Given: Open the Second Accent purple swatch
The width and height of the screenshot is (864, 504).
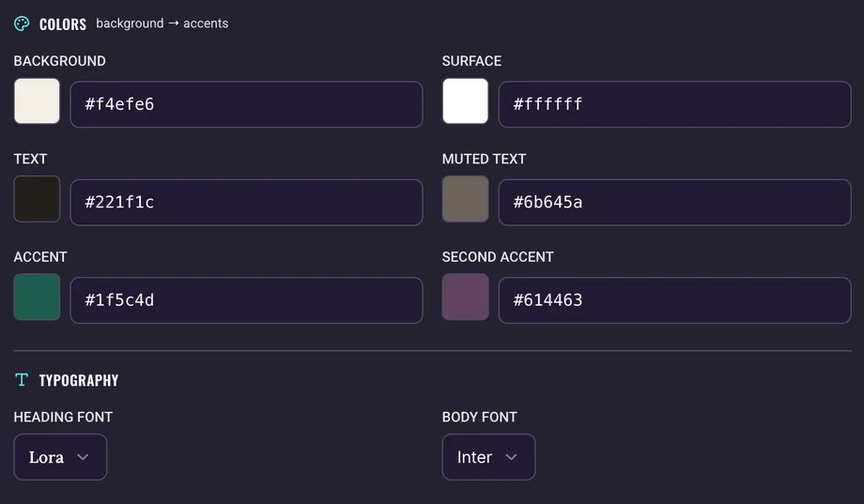Looking at the screenshot, I should click(x=465, y=297).
